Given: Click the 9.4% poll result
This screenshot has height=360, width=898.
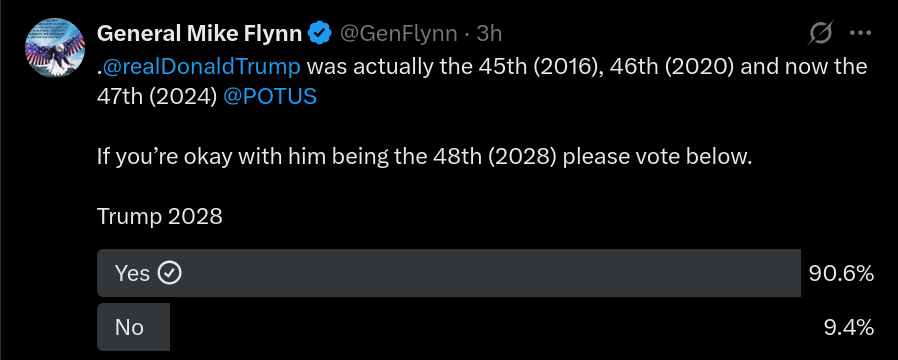Looking at the screenshot, I should click(849, 327).
